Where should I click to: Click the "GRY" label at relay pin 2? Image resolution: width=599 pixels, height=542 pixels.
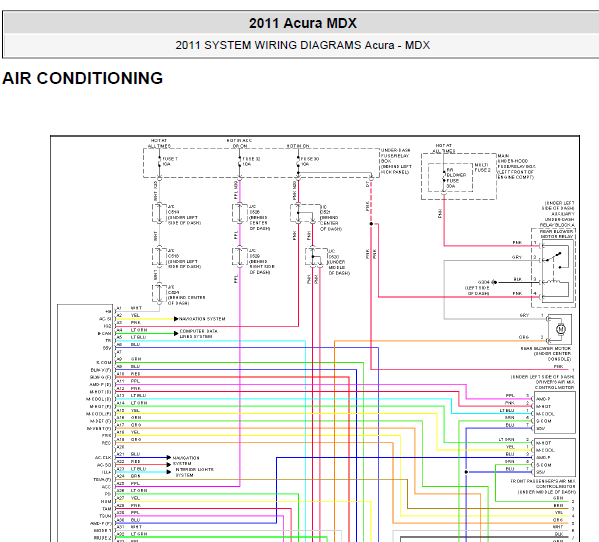point(517,257)
